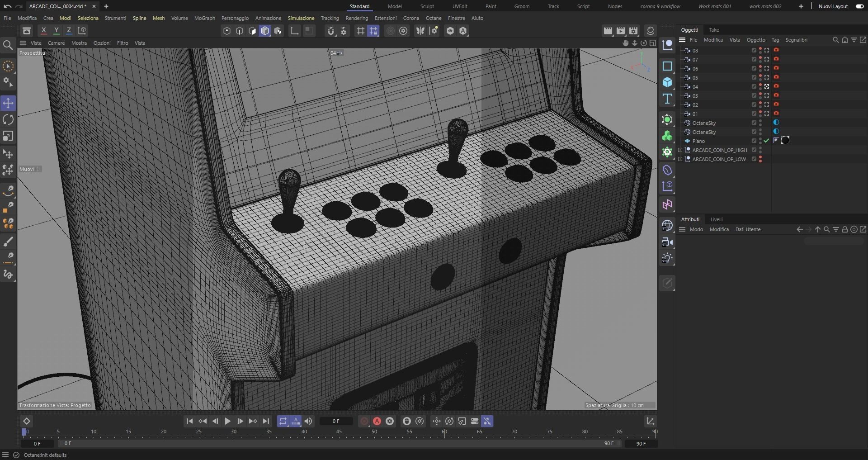Click the Redo arrow icon

pos(19,6)
